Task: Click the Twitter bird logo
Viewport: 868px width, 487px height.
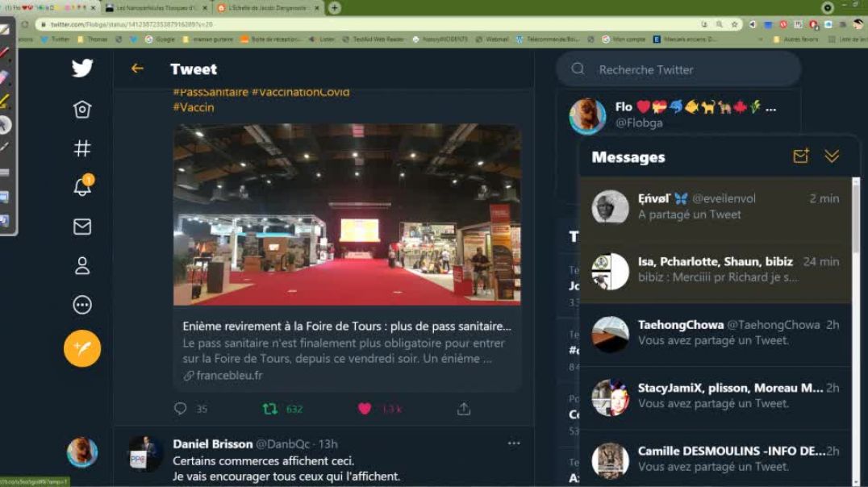Action: coord(82,68)
